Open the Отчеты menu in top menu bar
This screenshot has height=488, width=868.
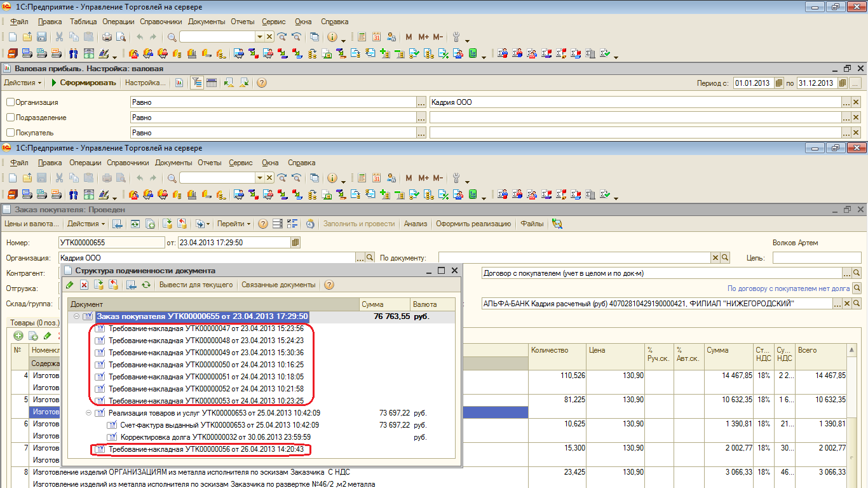coord(242,22)
